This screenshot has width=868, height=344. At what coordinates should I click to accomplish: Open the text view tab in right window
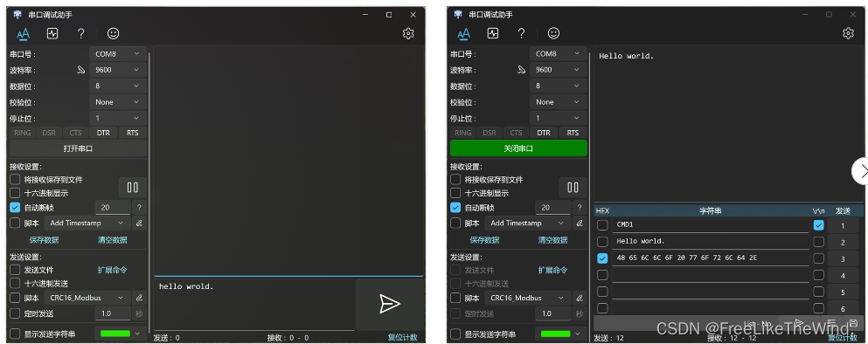(x=463, y=34)
